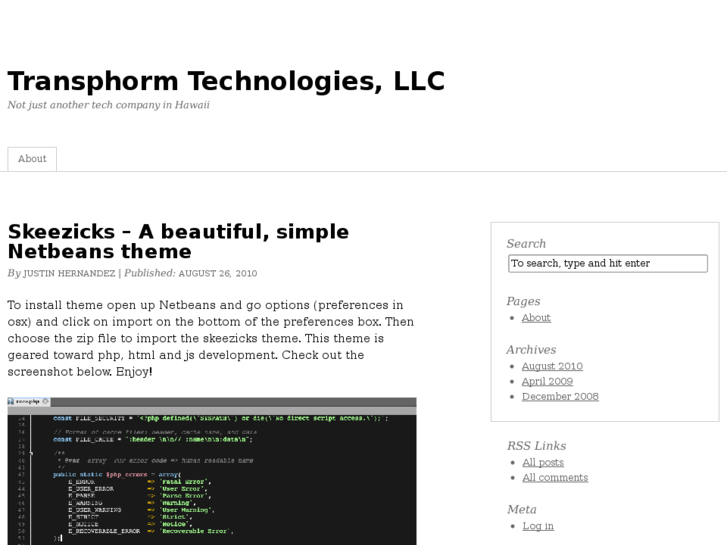The image size is (727, 545).
Task: Open the December 2008 archive
Action: click(560, 397)
